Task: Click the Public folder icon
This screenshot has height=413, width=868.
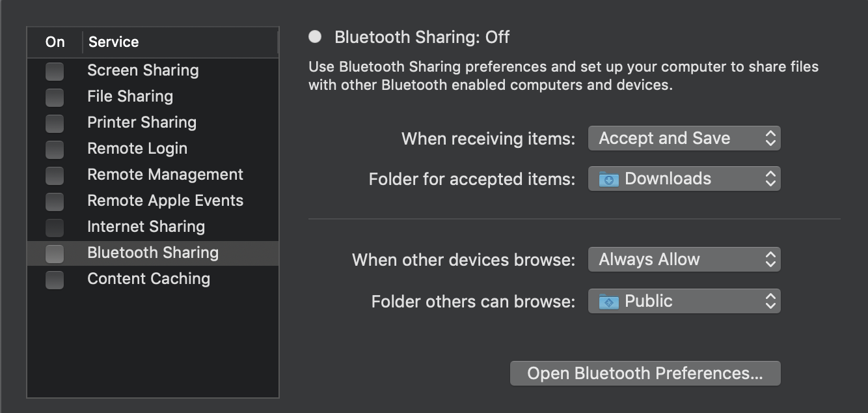Action: tap(608, 302)
